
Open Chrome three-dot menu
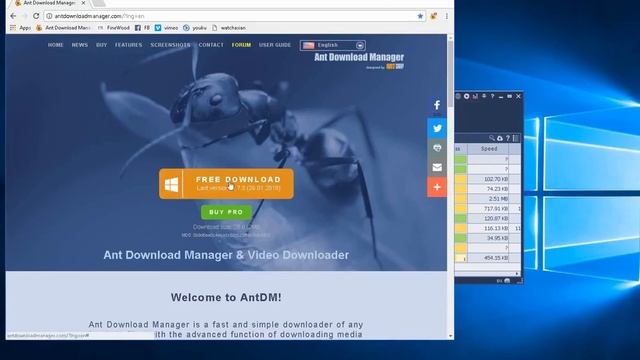pos(447,16)
